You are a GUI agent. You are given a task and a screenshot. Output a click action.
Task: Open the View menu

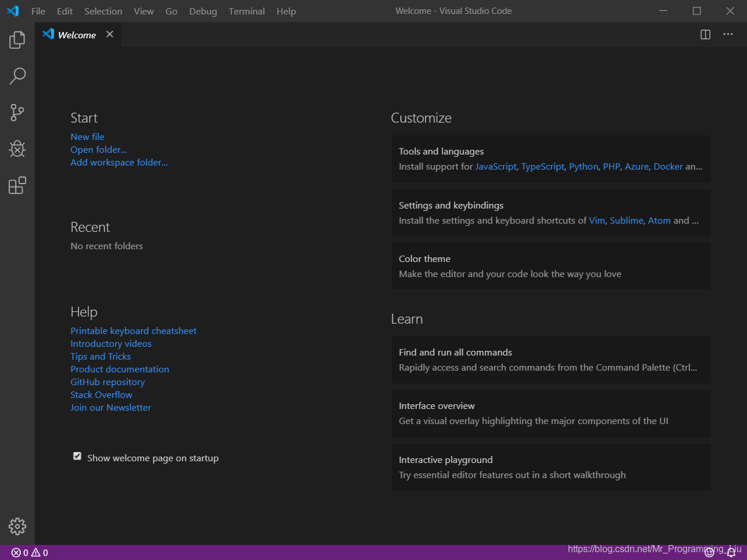pos(144,11)
